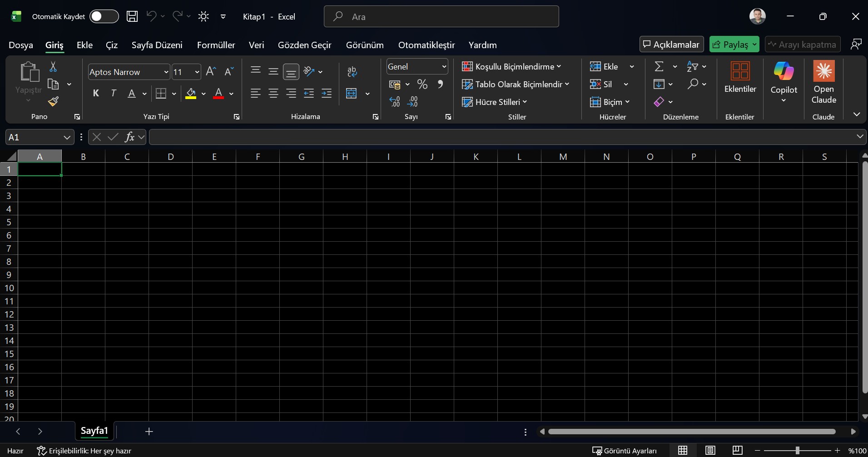Click the increase font size icon
Viewport: 868px width, 457px height.
click(x=210, y=71)
